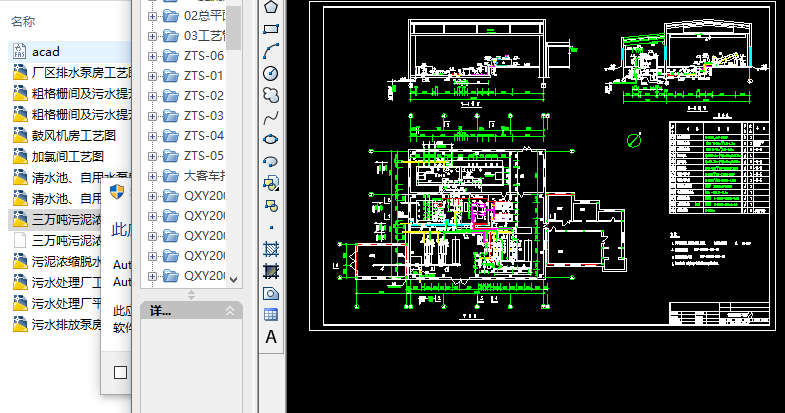Image resolution: width=785 pixels, height=413 pixels.
Task: Select the Polygon draw tool
Action: [x=271, y=7]
